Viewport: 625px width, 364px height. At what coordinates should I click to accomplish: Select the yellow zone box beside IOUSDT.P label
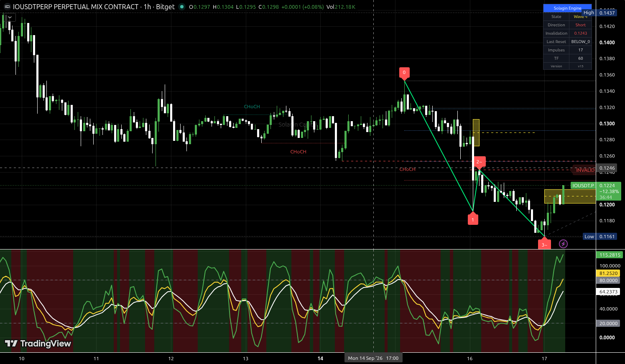[x=570, y=196]
